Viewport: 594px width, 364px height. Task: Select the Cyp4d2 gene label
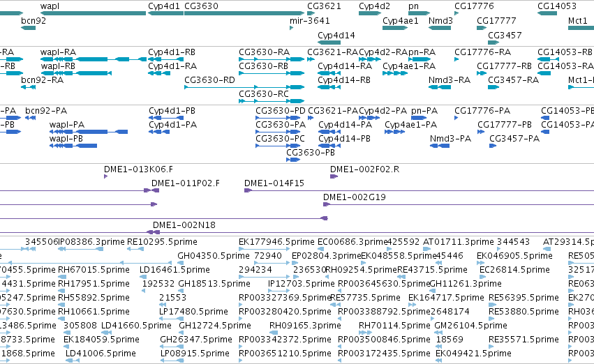pos(374,6)
